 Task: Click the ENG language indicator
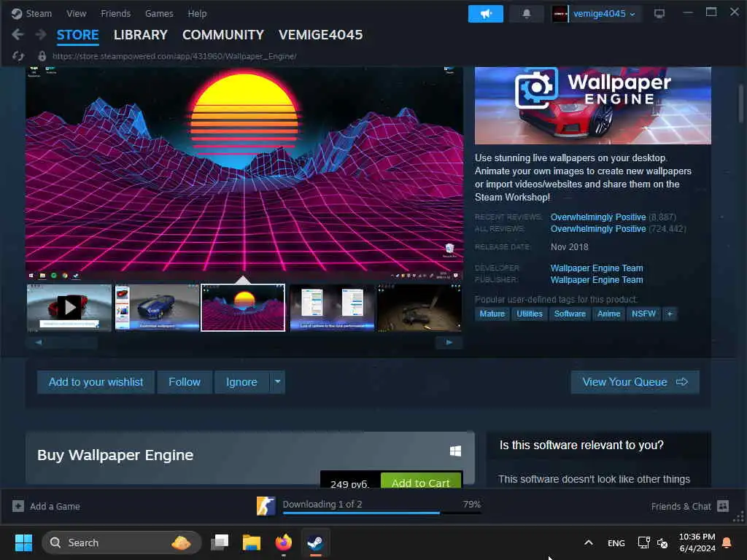[x=616, y=542]
